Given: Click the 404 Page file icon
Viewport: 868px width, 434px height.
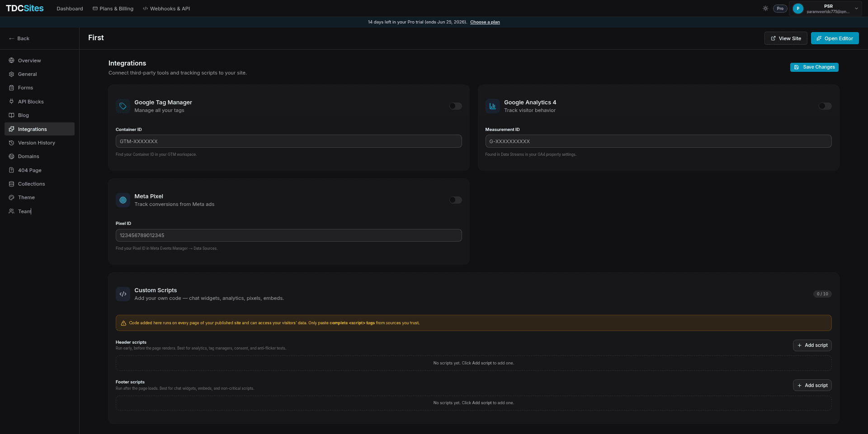Looking at the screenshot, I should tap(11, 170).
